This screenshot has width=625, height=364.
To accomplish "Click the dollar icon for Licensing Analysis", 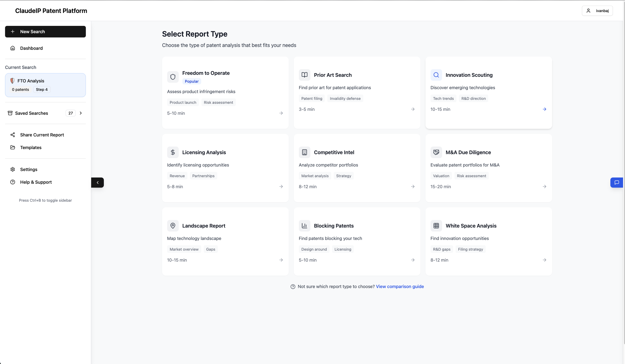I will 173,152.
